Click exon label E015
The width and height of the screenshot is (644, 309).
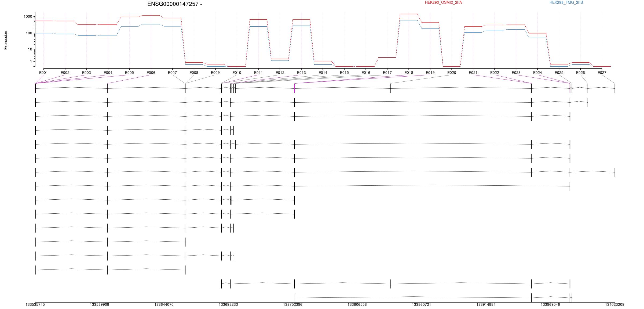pos(344,73)
